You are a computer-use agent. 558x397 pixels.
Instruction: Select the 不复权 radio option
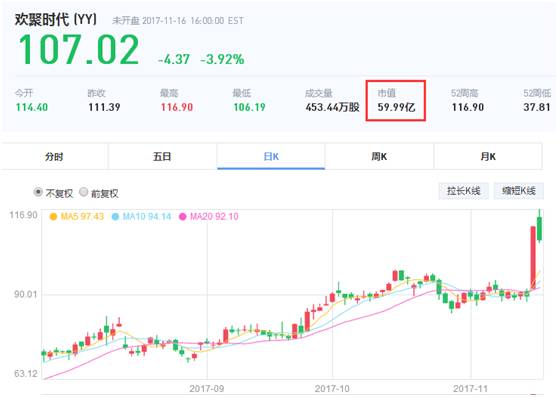38,192
